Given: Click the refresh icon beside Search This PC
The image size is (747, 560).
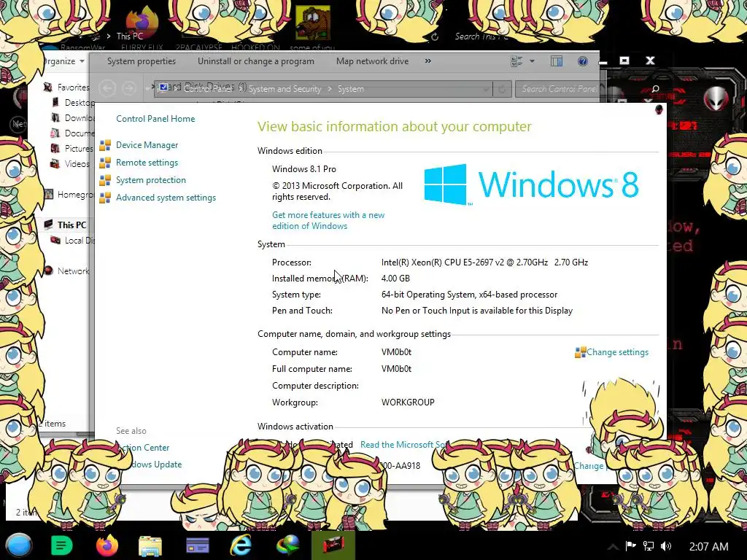Looking at the screenshot, I should pos(435,36).
